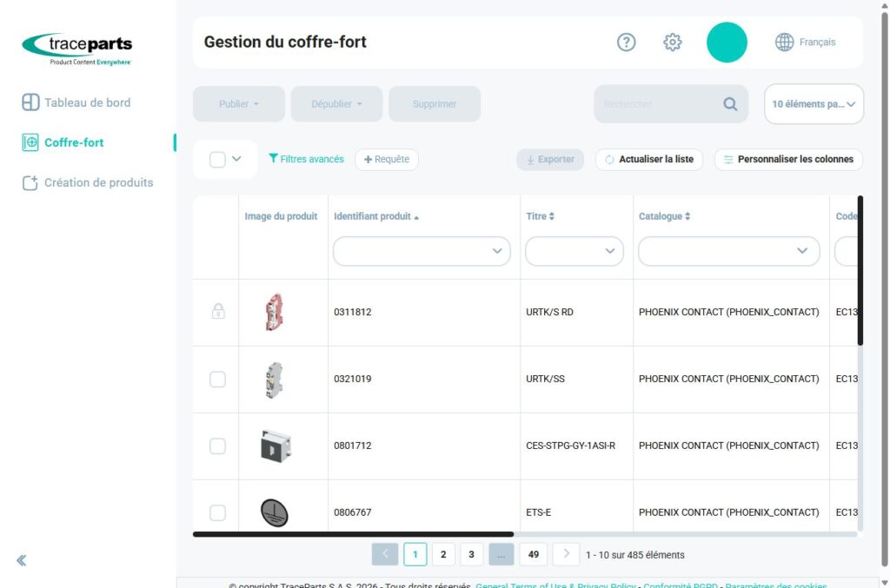Open the help question mark icon
The height and width of the screenshot is (588, 890).
pyautogui.click(x=626, y=42)
